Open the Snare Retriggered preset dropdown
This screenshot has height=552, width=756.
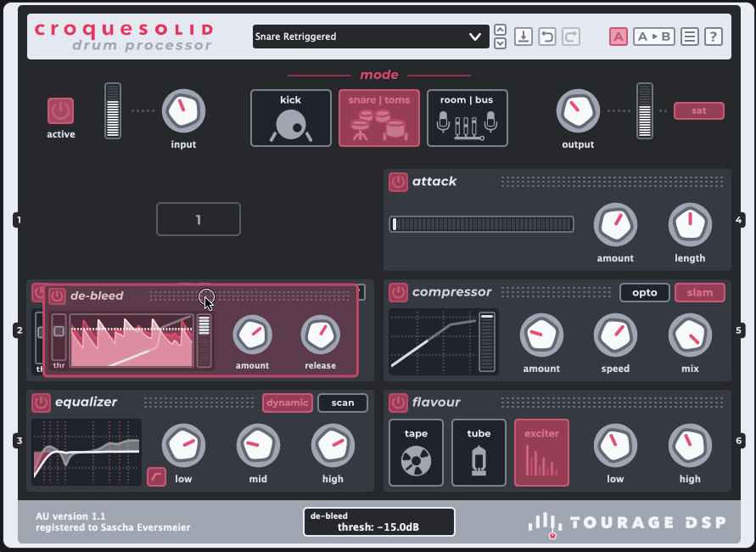(x=369, y=37)
